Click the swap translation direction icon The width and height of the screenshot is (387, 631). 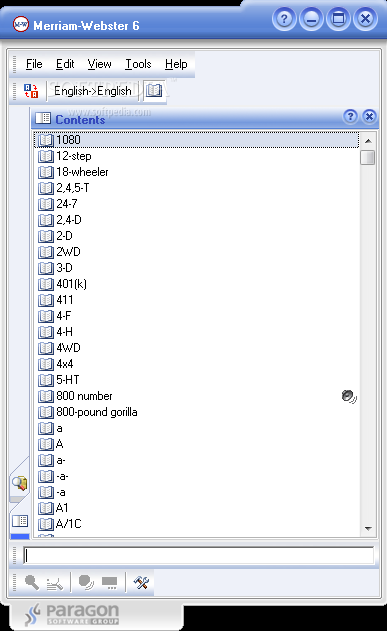pos(31,91)
